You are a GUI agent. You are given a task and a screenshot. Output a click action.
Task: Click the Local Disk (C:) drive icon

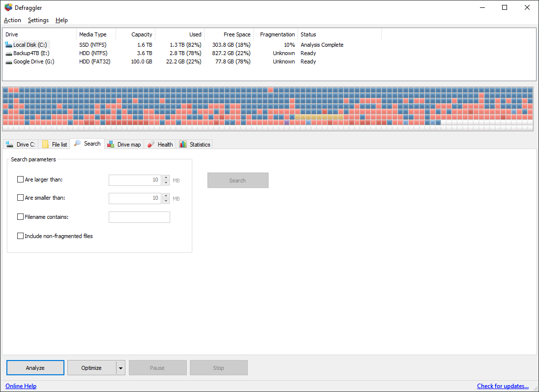click(8, 45)
